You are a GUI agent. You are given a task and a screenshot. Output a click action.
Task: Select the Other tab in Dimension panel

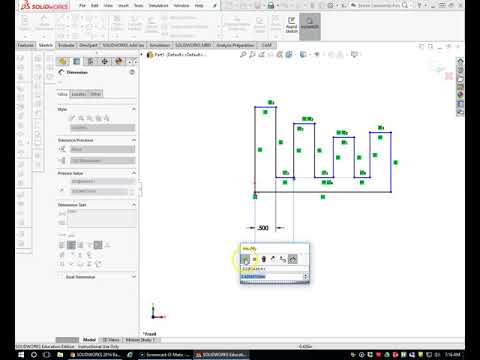coord(96,94)
